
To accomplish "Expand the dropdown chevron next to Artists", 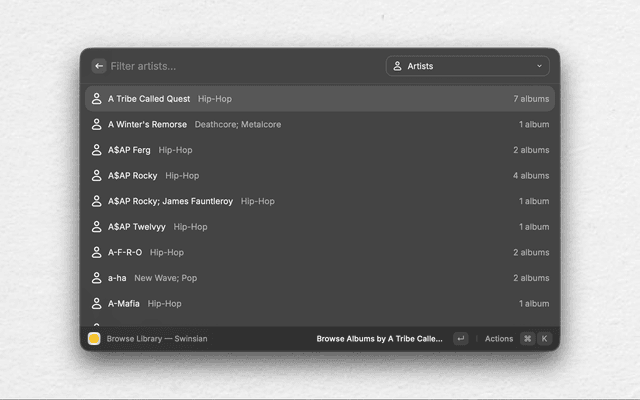I will tap(539, 66).
